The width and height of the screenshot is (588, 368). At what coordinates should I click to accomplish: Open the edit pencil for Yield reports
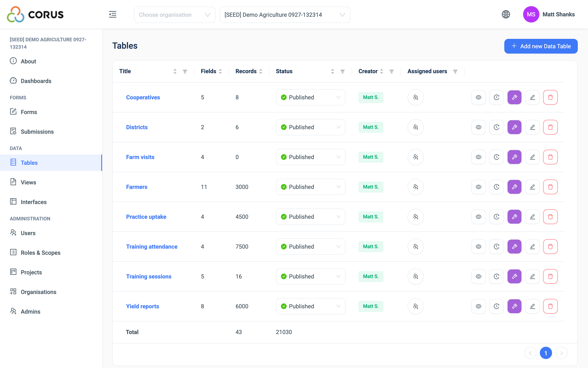tap(532, 306)
